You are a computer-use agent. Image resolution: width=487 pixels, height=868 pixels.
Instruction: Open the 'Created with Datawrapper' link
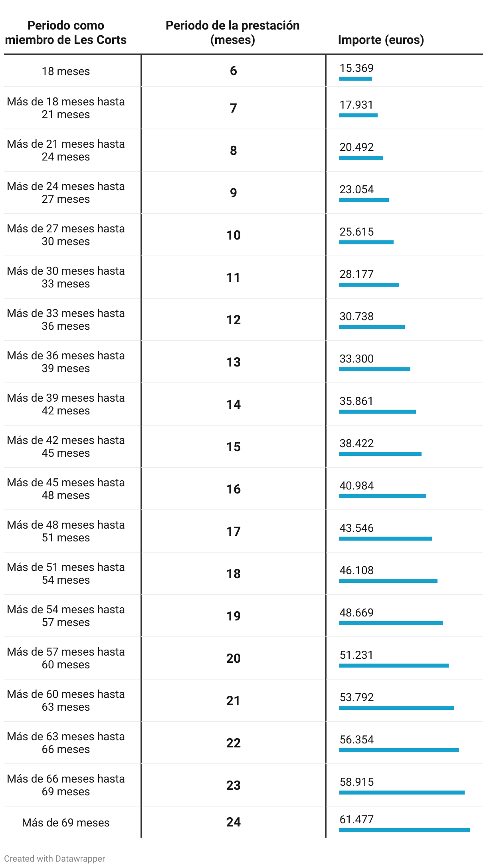(55, 858)
